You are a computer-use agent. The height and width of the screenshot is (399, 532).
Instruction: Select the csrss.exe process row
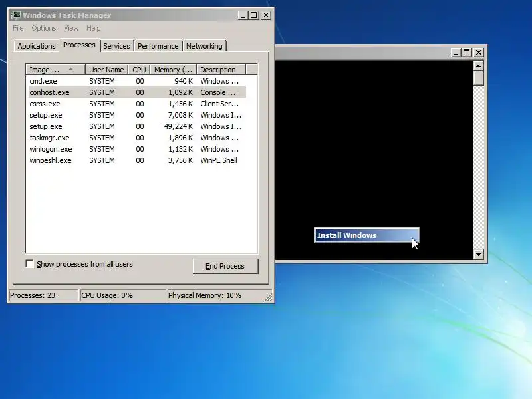[x=137, y=104]
